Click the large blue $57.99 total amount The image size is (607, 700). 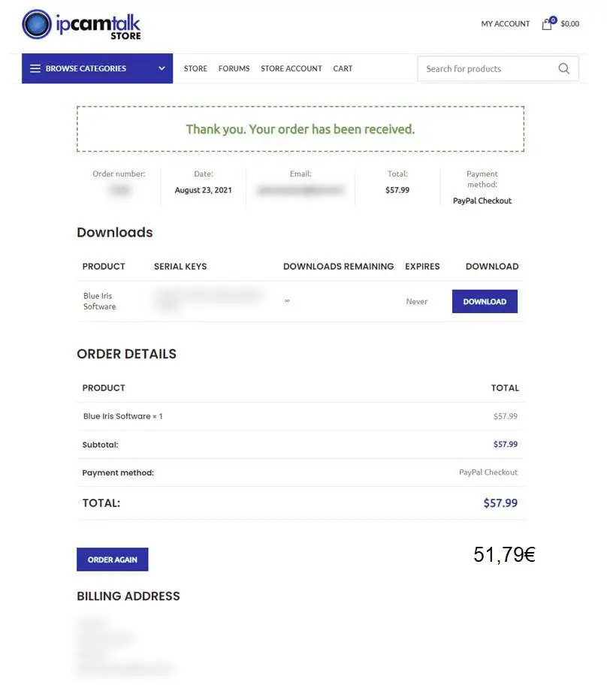[x=500, y=503]
